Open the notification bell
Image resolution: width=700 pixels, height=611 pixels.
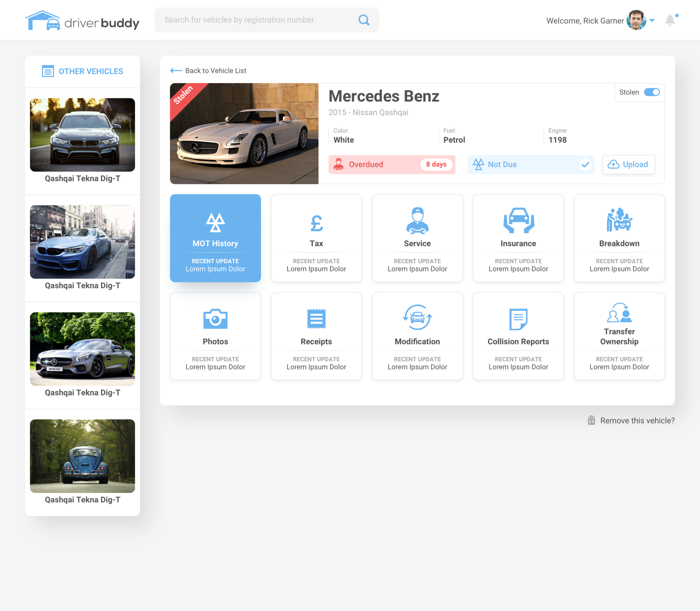670,20
